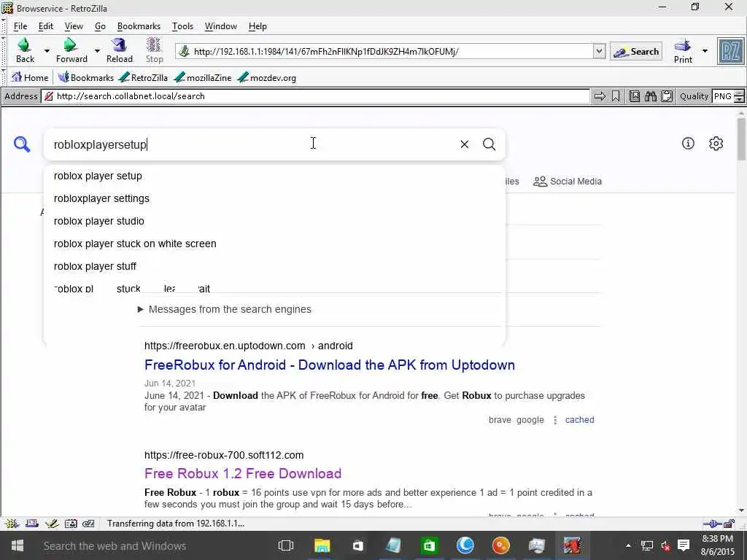Click the security lock icon in status bar
Screen dimensions: 747x560
(x=729, y=524)
